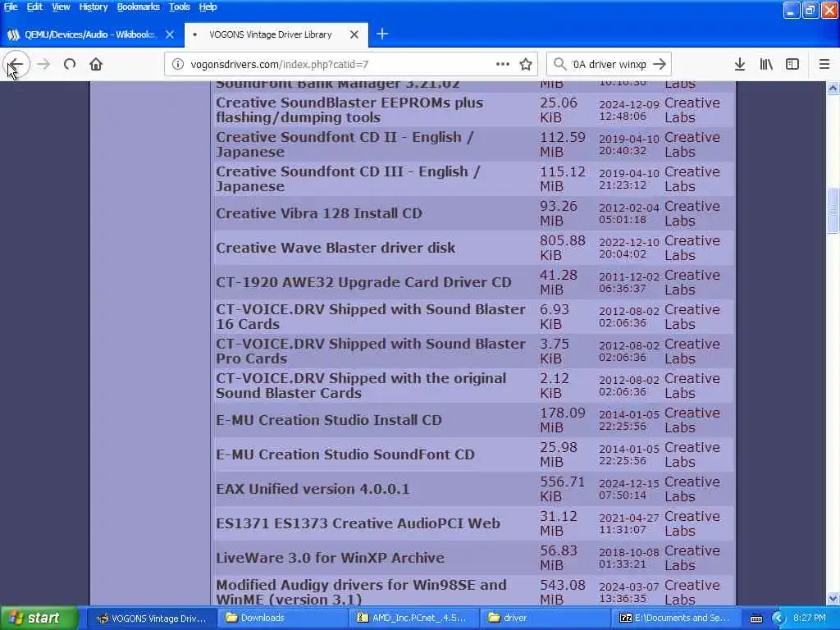Open CT-VOICE.DRV for Sound Blaster Pro Cards
840x630 pixels.
pyautogui.click(x=371, y=351)
